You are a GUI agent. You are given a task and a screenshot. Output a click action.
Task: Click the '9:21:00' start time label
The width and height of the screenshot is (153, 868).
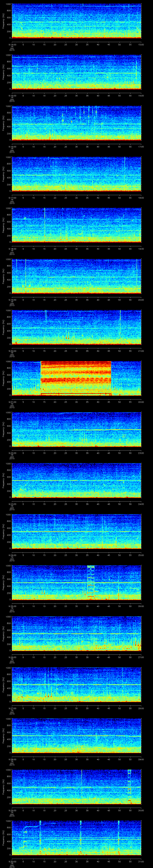(12, 402)
